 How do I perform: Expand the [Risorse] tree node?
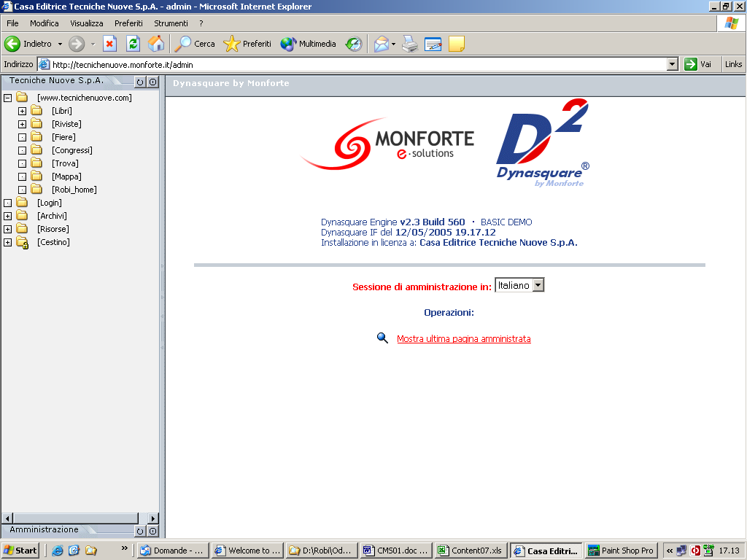pos(7,229)
